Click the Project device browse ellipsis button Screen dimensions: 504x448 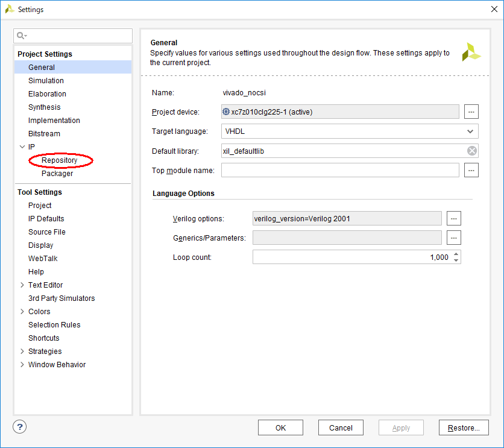coord(471,112)
